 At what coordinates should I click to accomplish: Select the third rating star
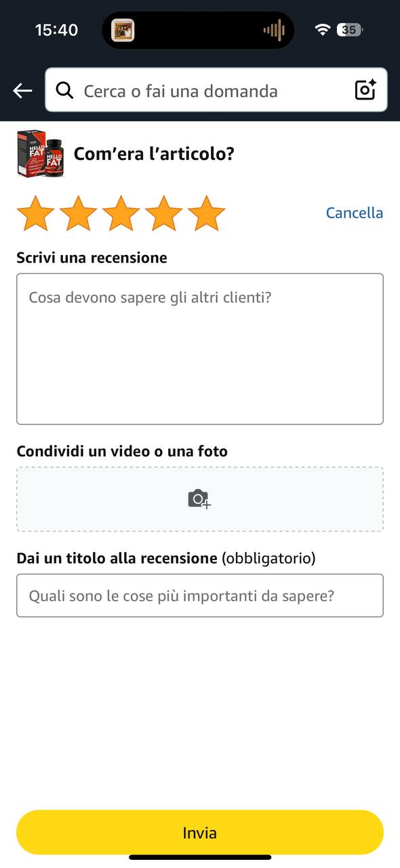[121, 213]
